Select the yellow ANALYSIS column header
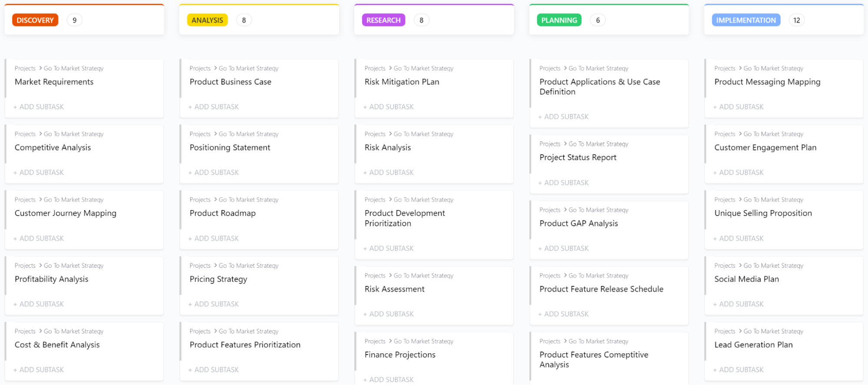The image size is (868, 385). (x=207, y=20)
